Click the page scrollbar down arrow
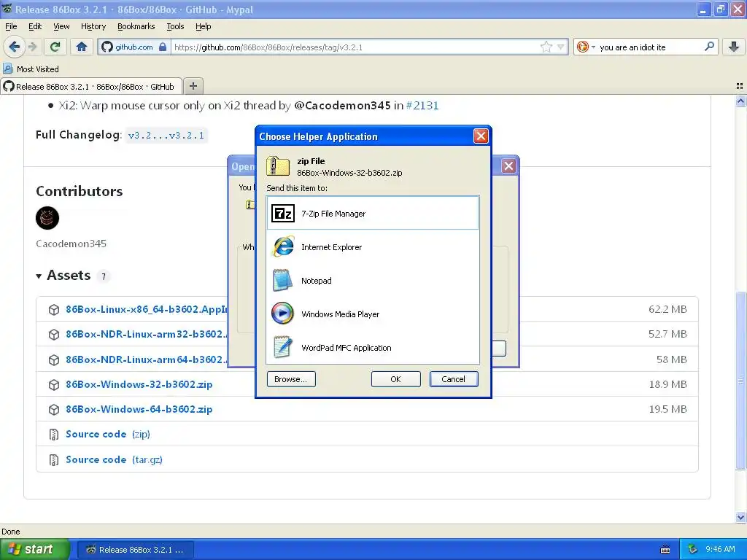This screenshot has height=560, width=747. [x=740, y=517]
